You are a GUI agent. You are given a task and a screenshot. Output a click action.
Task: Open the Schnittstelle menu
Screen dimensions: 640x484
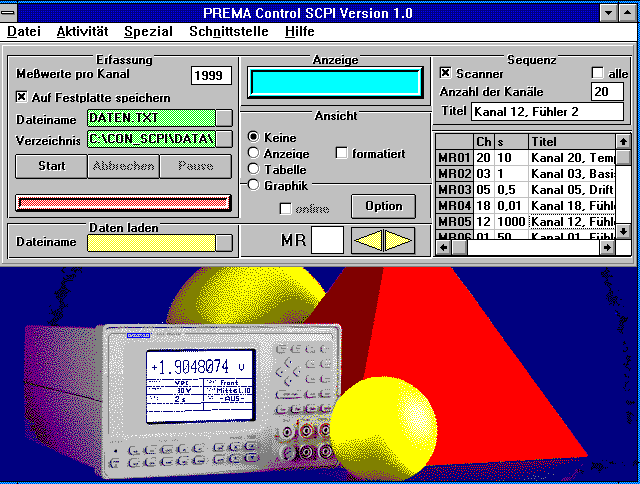coord(229,31)
